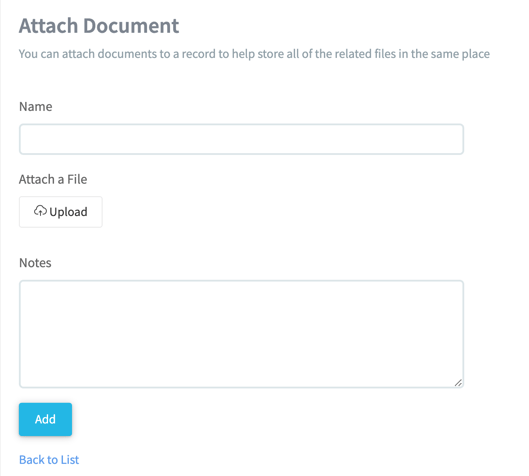
Task: Click the Upload button
Action: pos(61,212)
